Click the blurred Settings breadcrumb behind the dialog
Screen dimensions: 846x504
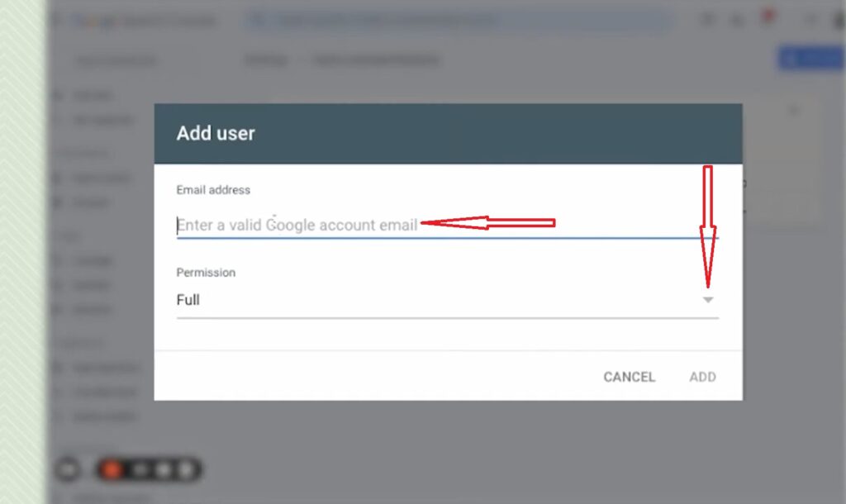pyautogui.click(x=265, y=59)
